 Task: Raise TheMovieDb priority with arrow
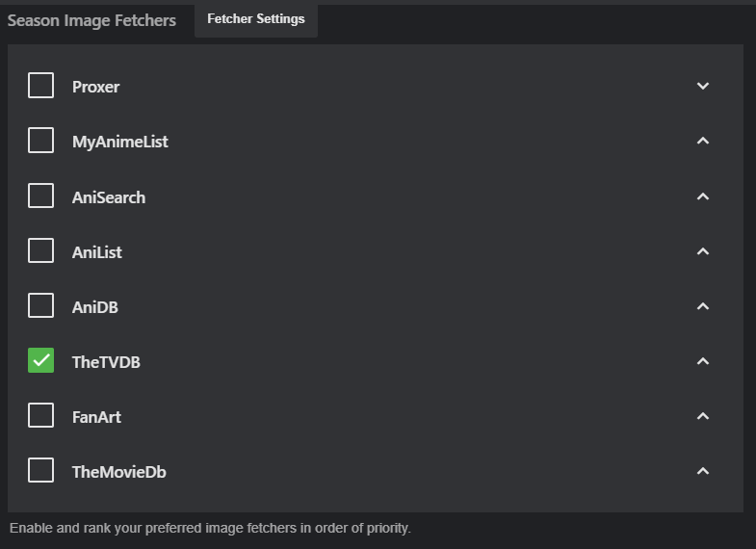pyautogui.click(x=703, y=471)
